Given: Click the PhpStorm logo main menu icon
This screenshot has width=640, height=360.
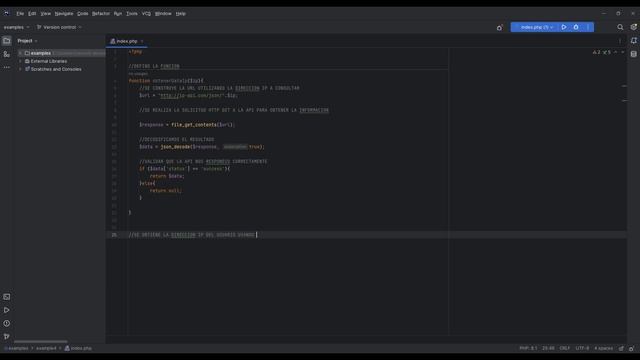Looking at the screenshot, I should (6, 13).
